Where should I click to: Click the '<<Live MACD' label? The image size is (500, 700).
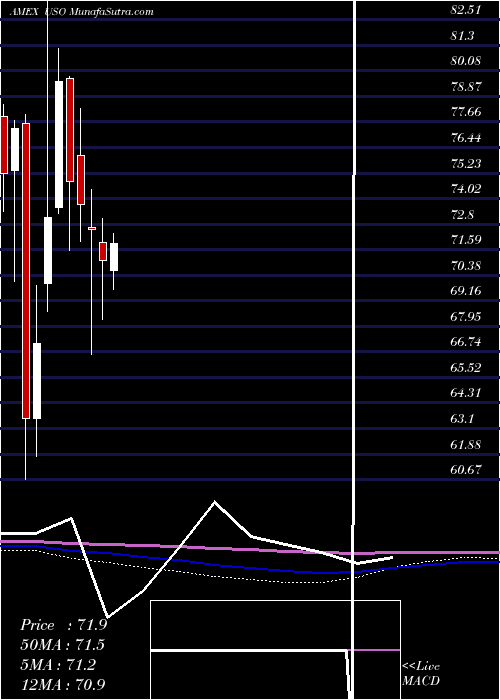[421, 674]
